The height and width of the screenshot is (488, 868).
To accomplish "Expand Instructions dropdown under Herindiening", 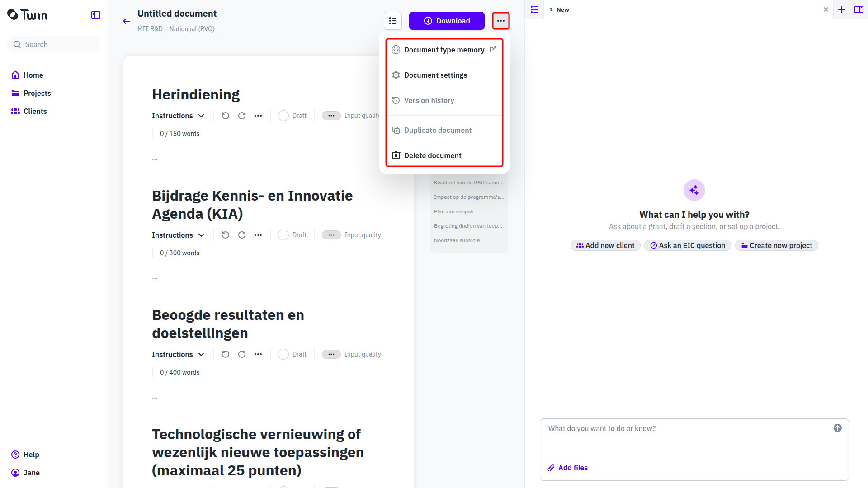I will click(x=178, y=116).
